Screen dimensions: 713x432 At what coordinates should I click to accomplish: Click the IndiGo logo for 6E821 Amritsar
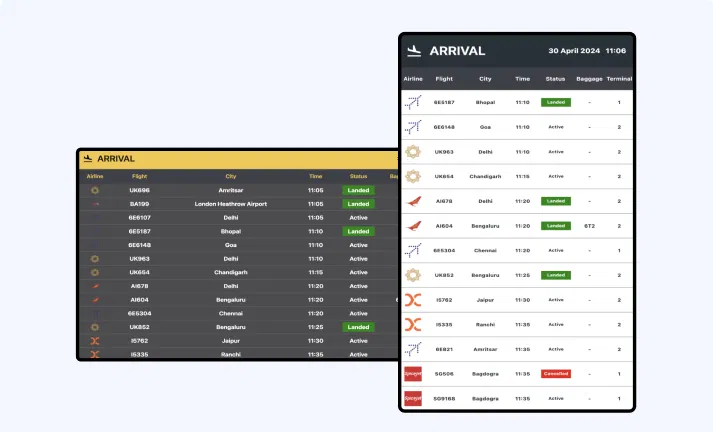pyautogui.click(x=412, y=349)
